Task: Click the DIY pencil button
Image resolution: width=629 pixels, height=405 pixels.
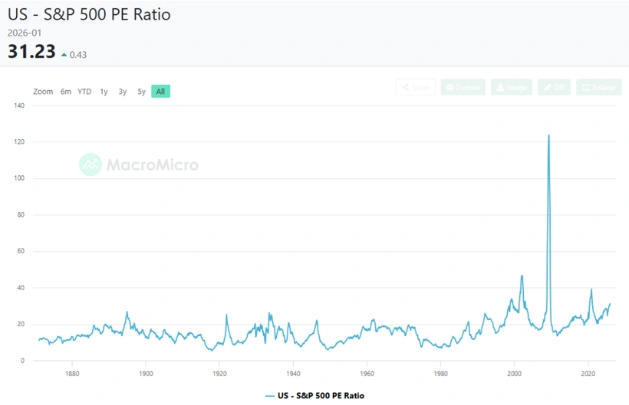Action: coord(554,88)
